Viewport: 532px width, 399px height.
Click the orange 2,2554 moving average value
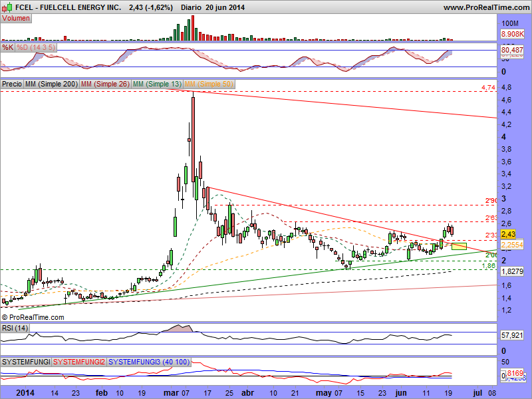click(x=512, y=245)
